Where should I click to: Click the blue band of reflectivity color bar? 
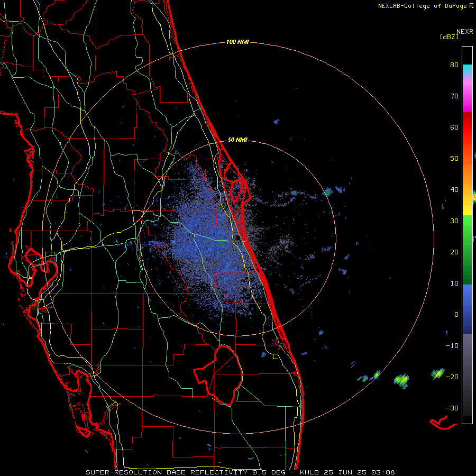tap(467, 309)
